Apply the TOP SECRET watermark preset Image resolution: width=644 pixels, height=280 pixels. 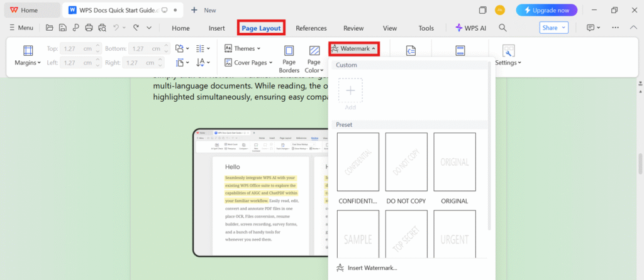click(x=406, y=234)
